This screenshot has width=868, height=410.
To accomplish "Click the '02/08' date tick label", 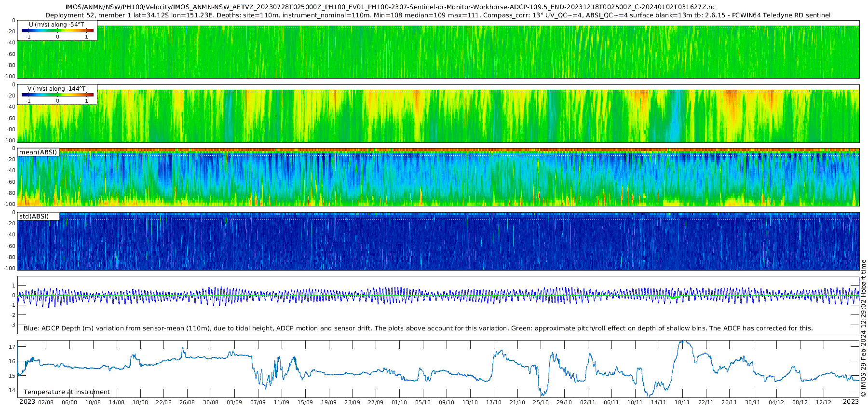I will 46,402.
